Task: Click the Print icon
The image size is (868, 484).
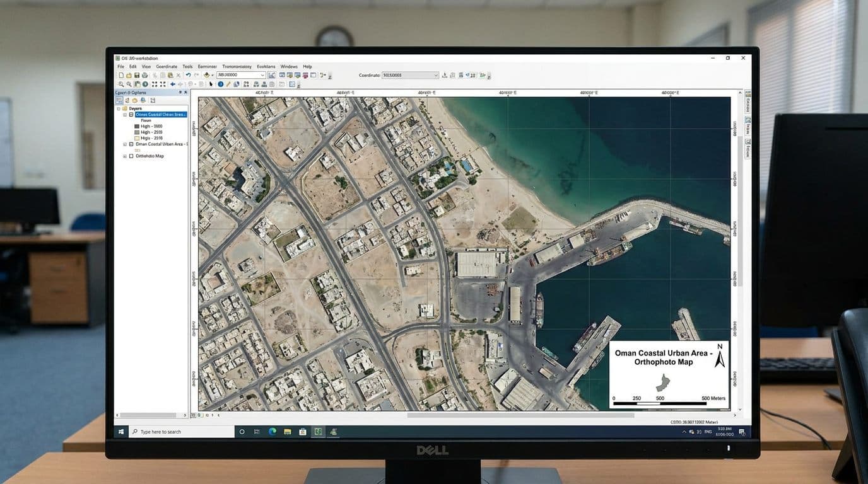Action: point(145,75)
